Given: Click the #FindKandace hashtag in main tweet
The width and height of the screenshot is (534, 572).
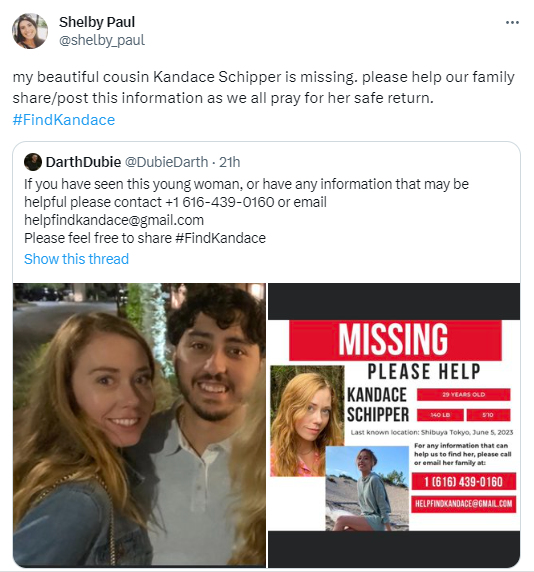Looking at the screenshot, I should click(x=64, y=120).
